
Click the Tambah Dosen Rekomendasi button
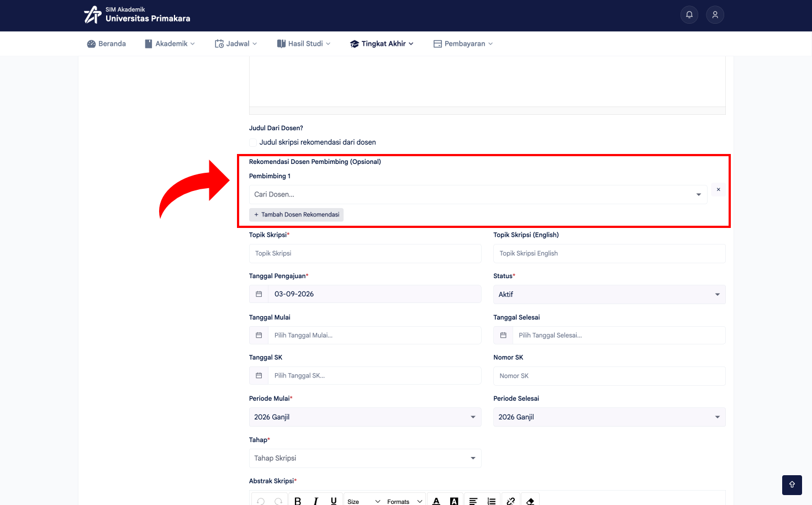(297, 215)
